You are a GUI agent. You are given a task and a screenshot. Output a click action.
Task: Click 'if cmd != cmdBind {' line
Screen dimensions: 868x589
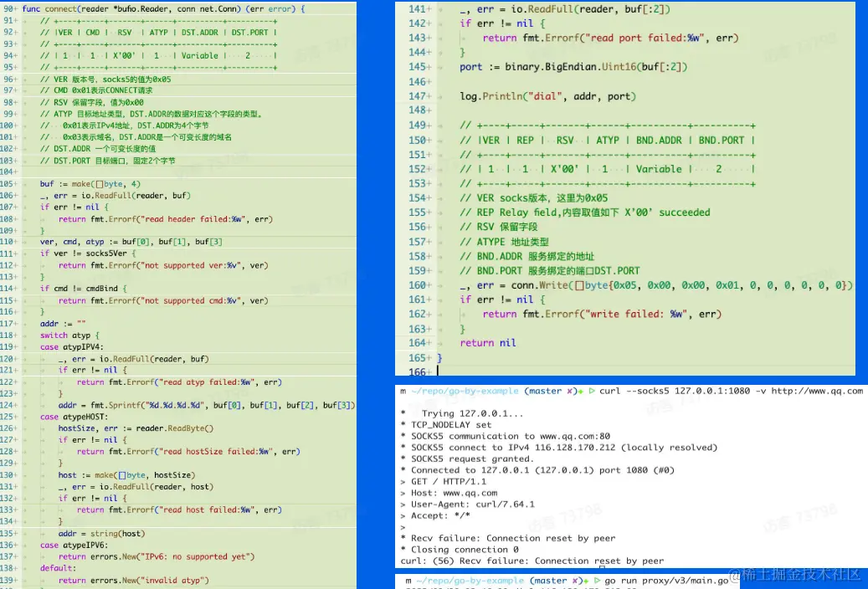pyautogui.click(x=83, y=289)
